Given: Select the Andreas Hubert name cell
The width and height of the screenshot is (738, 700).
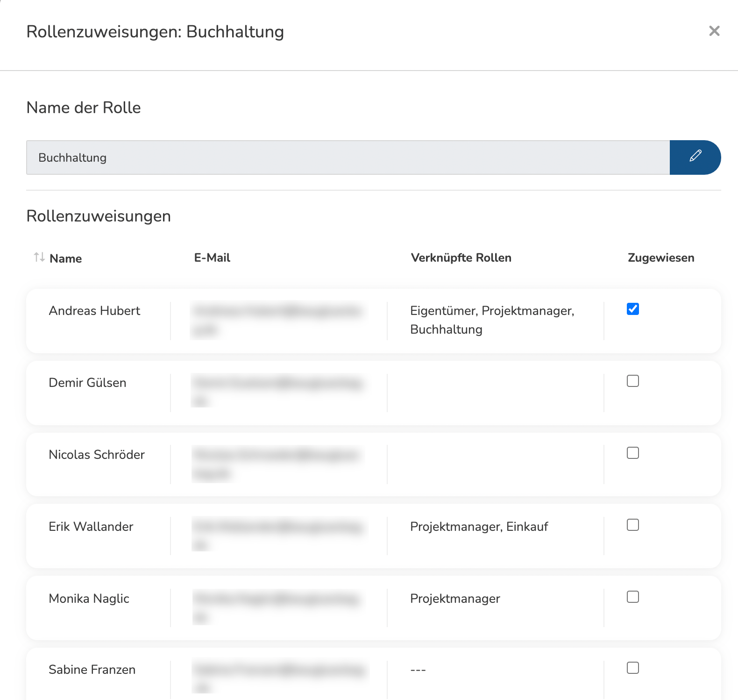Looking at the screenshot, I should [x=94, y=311].
